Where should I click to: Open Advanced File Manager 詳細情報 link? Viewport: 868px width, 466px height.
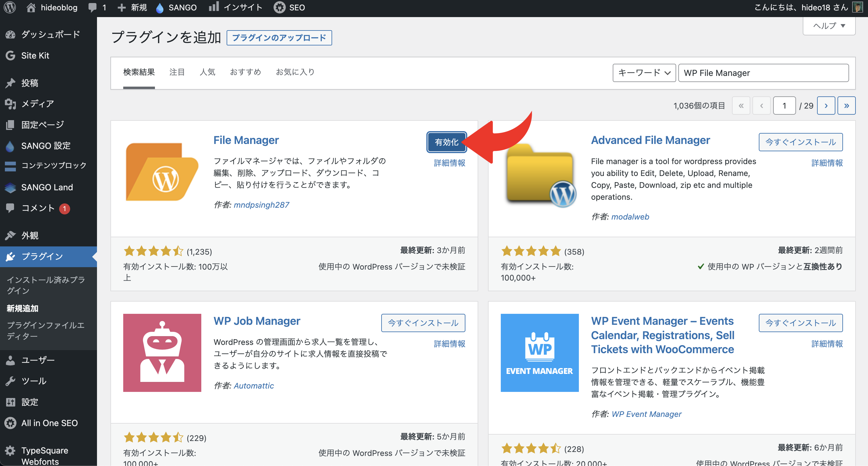tap(827, 163)
